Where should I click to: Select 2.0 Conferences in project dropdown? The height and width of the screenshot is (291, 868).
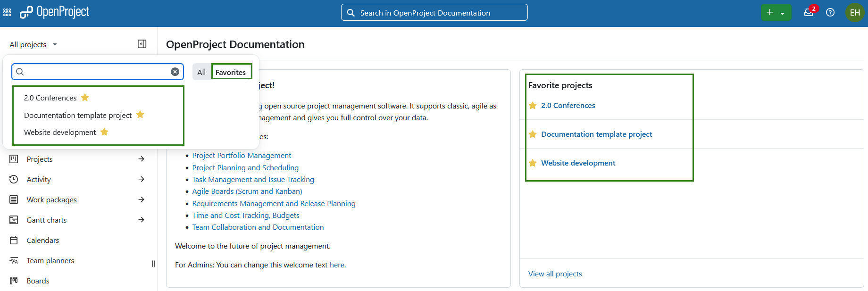[x=50, y=98]
